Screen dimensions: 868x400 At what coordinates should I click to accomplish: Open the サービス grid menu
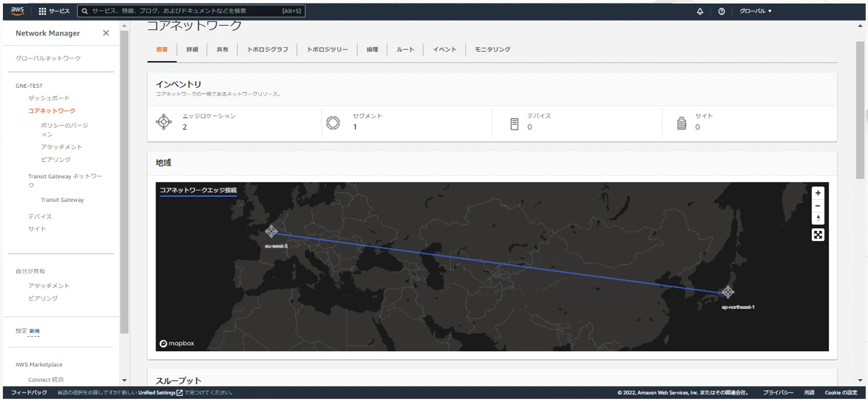click(54, 11)
